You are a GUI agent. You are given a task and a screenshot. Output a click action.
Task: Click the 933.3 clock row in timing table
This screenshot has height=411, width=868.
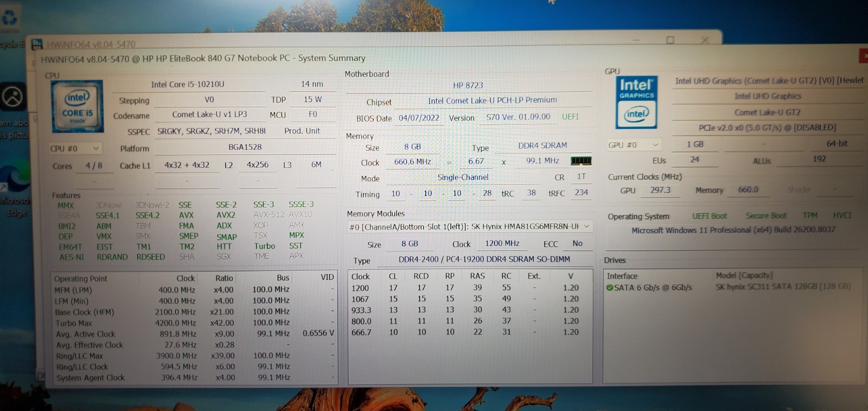[x=469, y=310]
